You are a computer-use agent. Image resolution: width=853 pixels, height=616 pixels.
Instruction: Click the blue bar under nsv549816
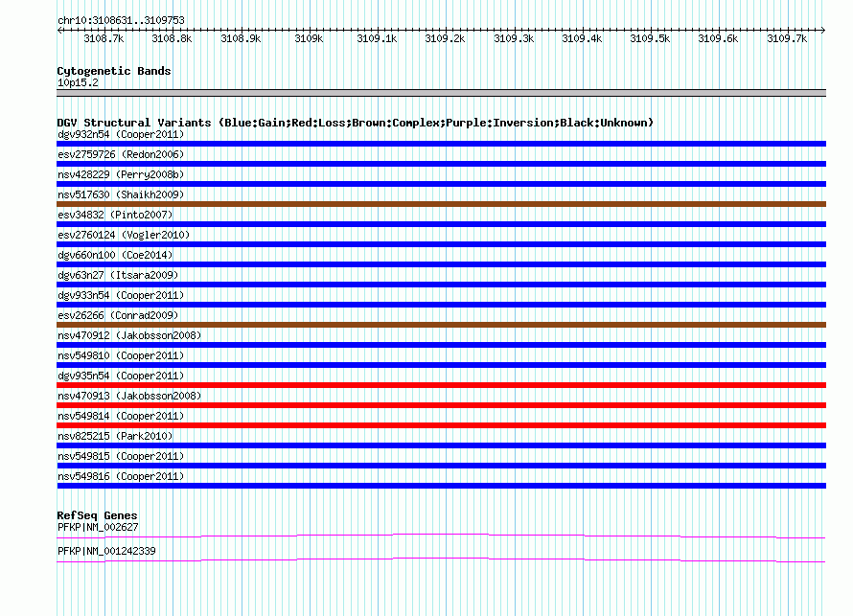(x=441, y=486)
